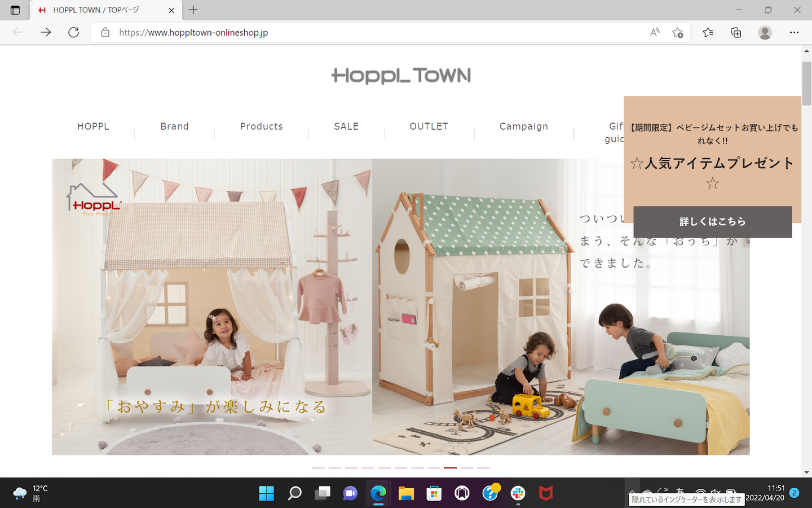Click the Read aloud icon
Screen dimensions: 812x508
pos(654,32)
